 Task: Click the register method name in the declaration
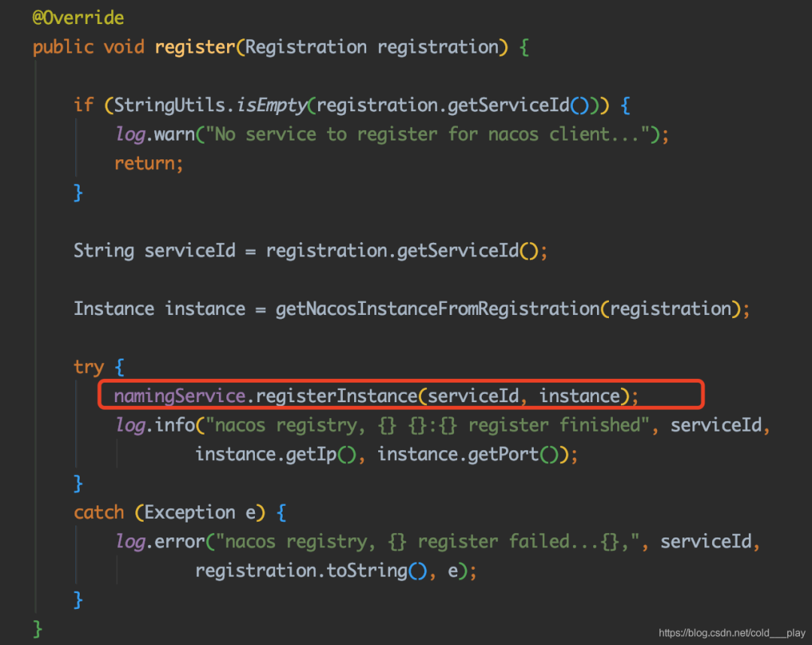pyautogui.click(x=194, y=47)
